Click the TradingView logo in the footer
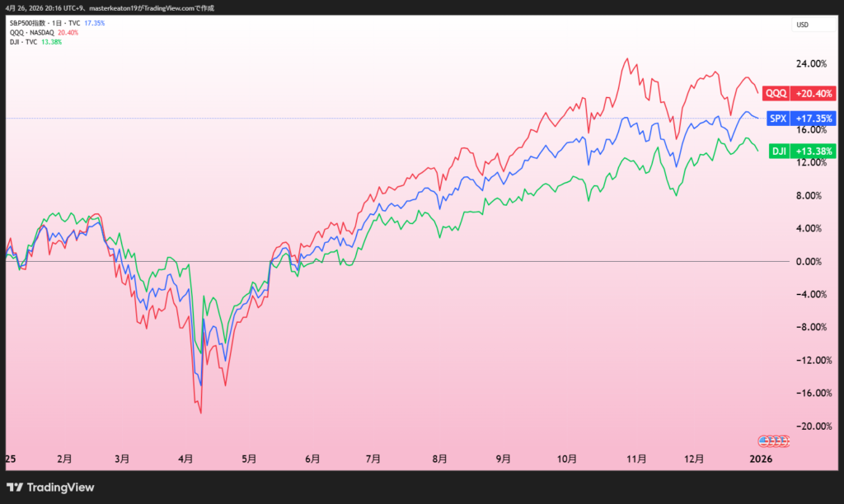The height and width of the screenshot is (504, 844). click(50, 488)
